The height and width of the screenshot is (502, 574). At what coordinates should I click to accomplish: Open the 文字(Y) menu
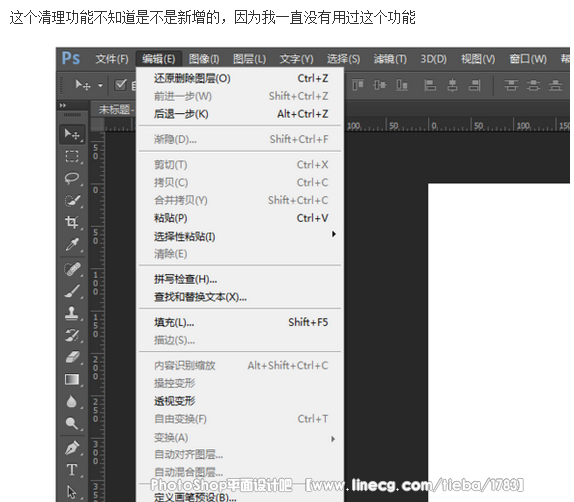tap(297, 59)
